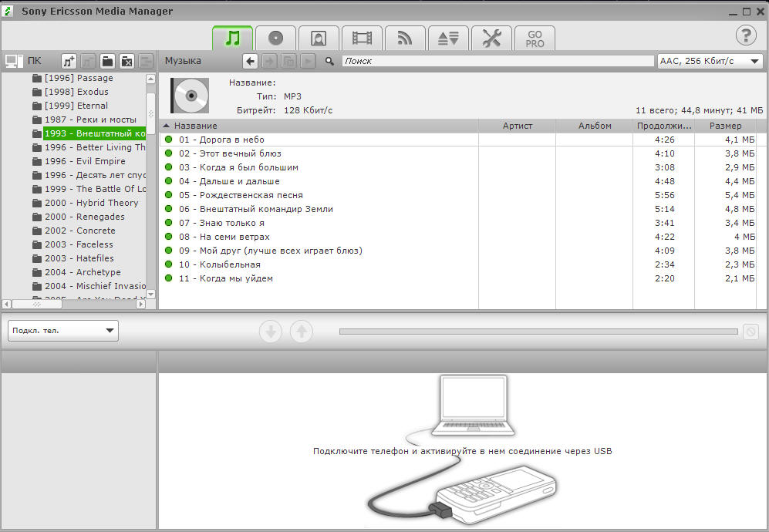The image size is (769, 532).
Task: Click the remove folder icon with X
Action: pos(127,61)
